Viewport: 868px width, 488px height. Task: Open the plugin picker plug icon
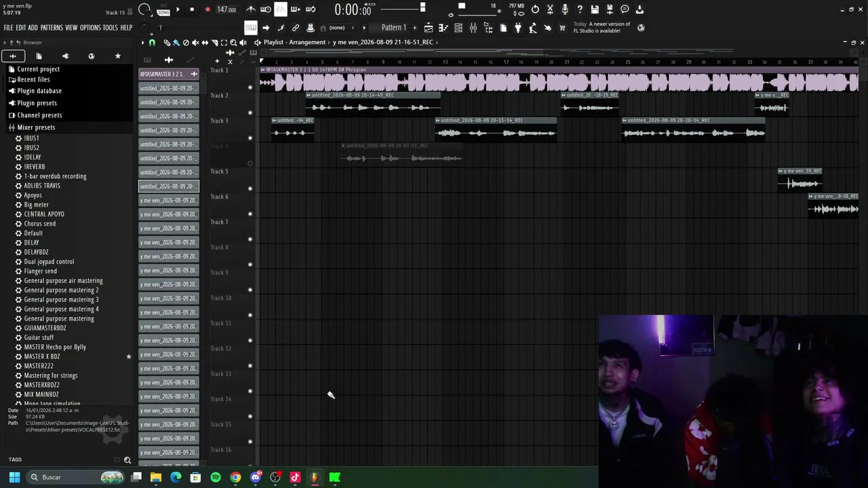tap(518, 28)
